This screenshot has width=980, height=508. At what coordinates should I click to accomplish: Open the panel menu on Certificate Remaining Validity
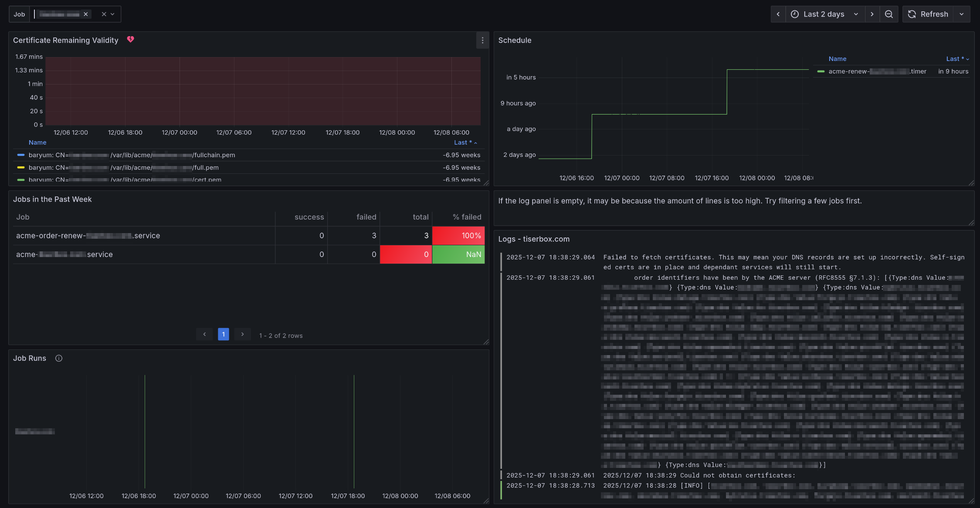[x=482, y=41]
